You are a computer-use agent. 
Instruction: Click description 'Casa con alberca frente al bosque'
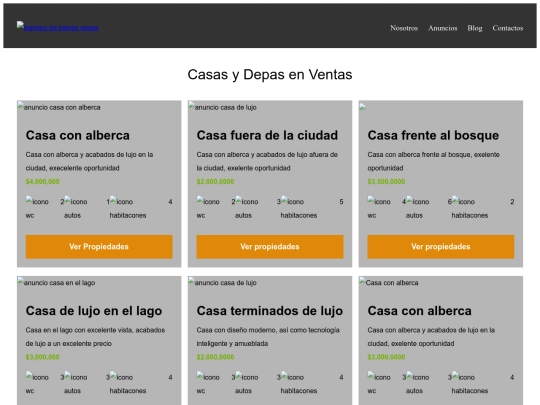coord(434,161)
